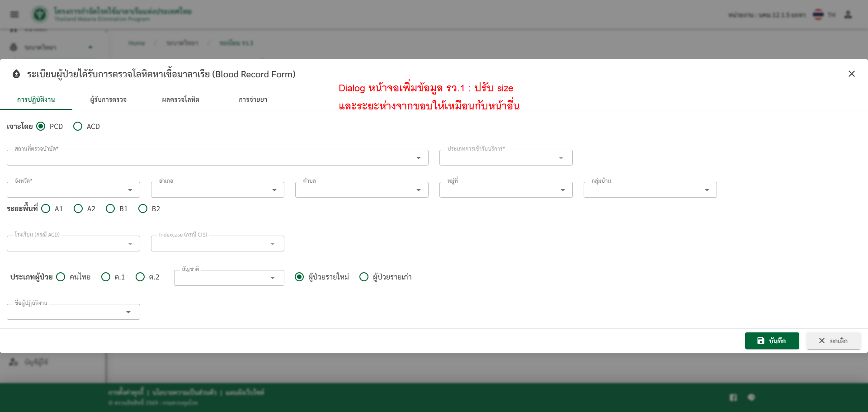Image resolution: width=868 pixels, height=412 pixels.
Task: Open the hamburger menu icon
Action: 14,14
